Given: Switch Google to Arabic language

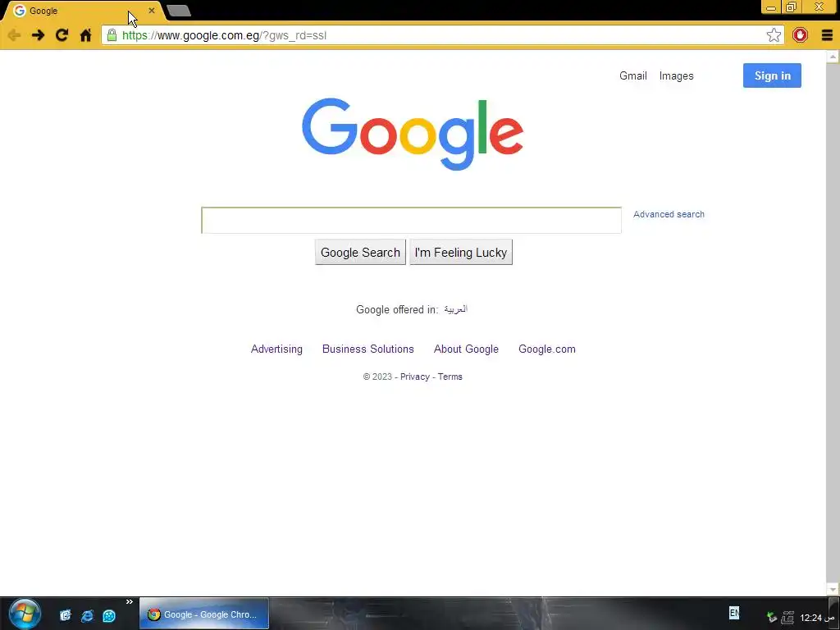Looking at the screenshot, I should (455, 309).
